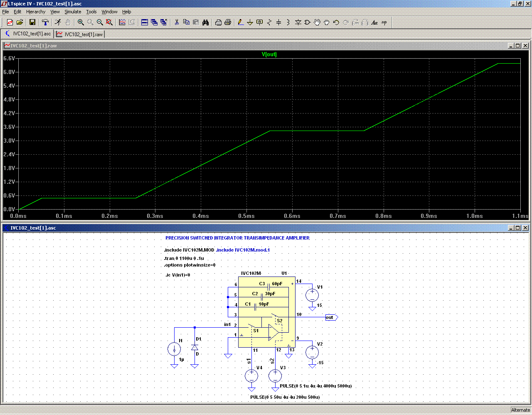532x415 pixels.
Task: Select the V3 voltage source symbol
Action: (x=275, y=376)
